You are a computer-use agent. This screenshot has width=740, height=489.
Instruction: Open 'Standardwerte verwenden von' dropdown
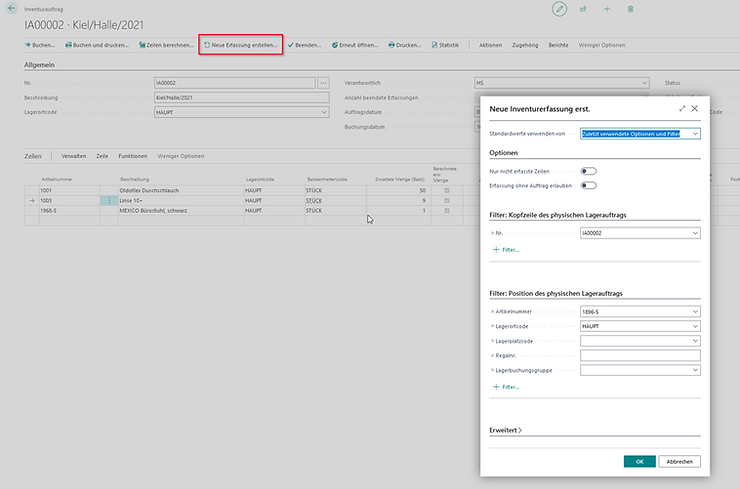(x=696, y=133)
